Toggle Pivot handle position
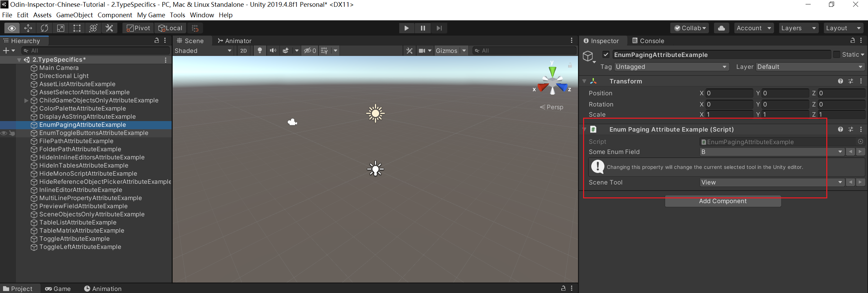The height and width of the screenshot is (293, 868). pos(138,28)
